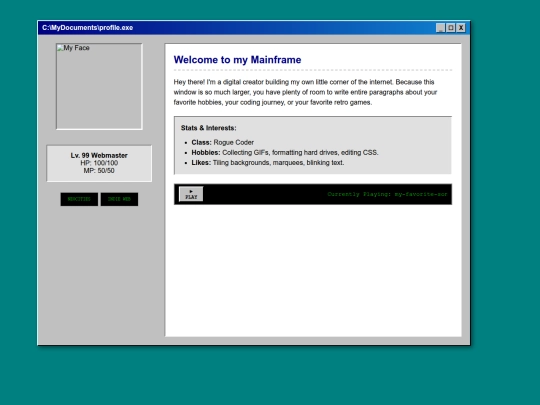Click the My Face profile image placeholder

(99, 86)
